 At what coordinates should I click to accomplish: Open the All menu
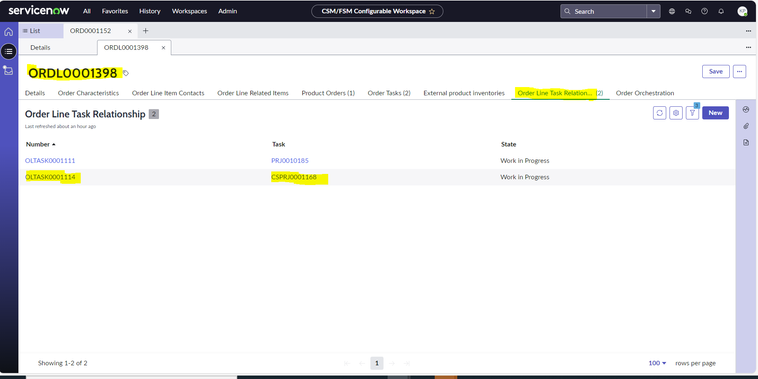point(87,11)
